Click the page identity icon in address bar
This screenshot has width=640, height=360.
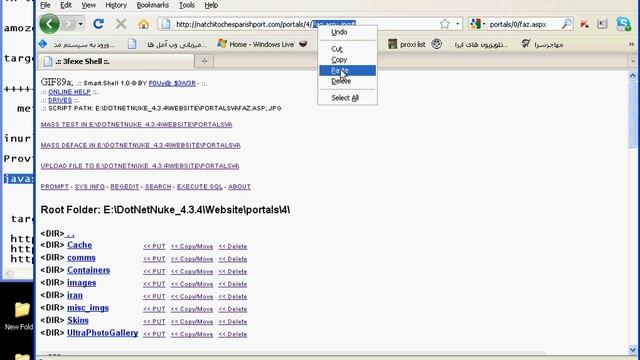point(166,24)
